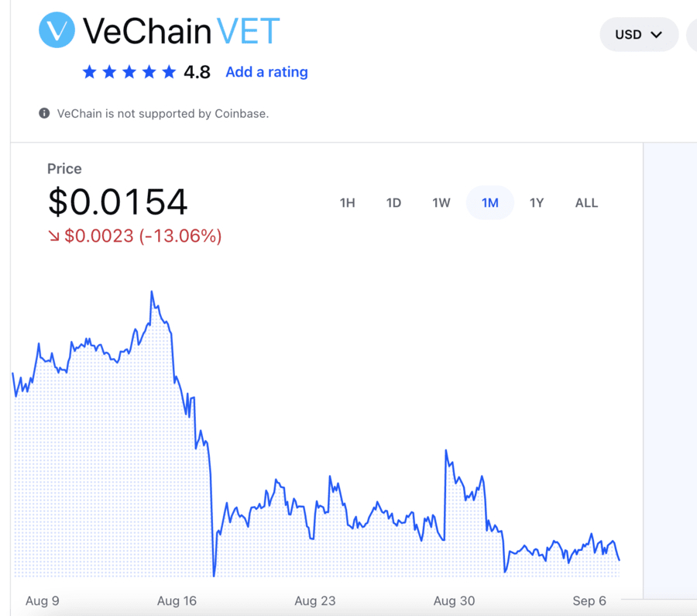
Task: Select the 1H time range
Action: (347, 203)
